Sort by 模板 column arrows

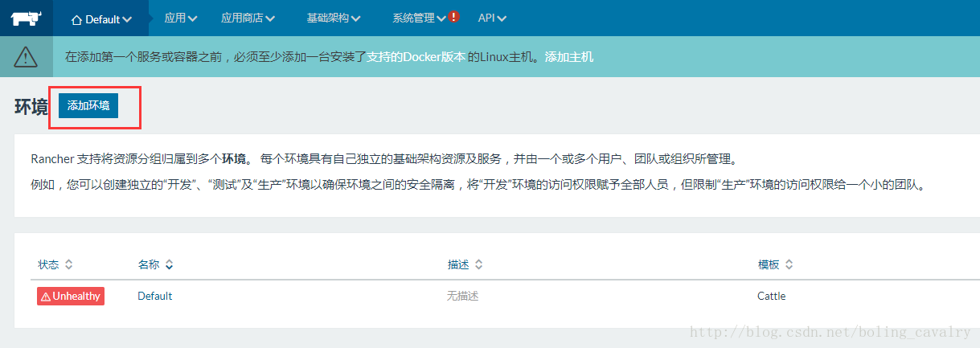(x=789, y=264)
